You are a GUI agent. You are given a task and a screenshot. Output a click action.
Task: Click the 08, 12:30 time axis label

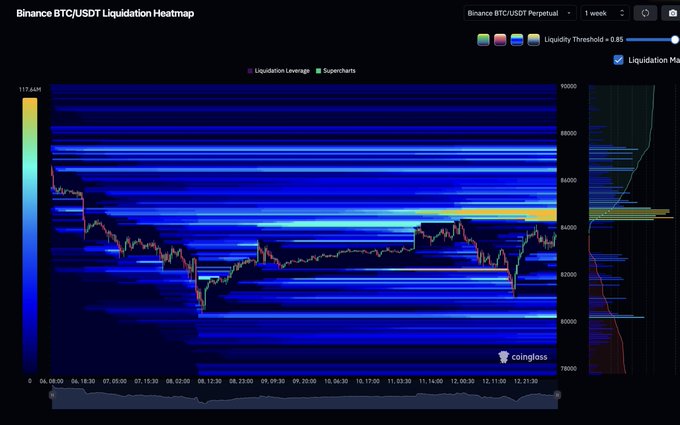(x=209, y=381)
